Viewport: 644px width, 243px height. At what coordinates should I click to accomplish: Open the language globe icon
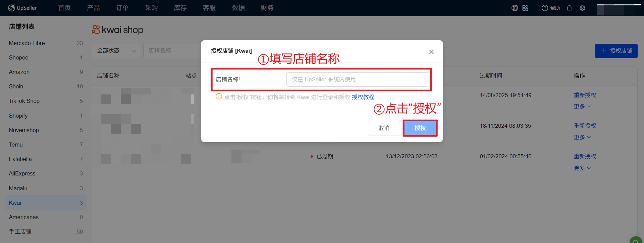(x=515, y=8)
